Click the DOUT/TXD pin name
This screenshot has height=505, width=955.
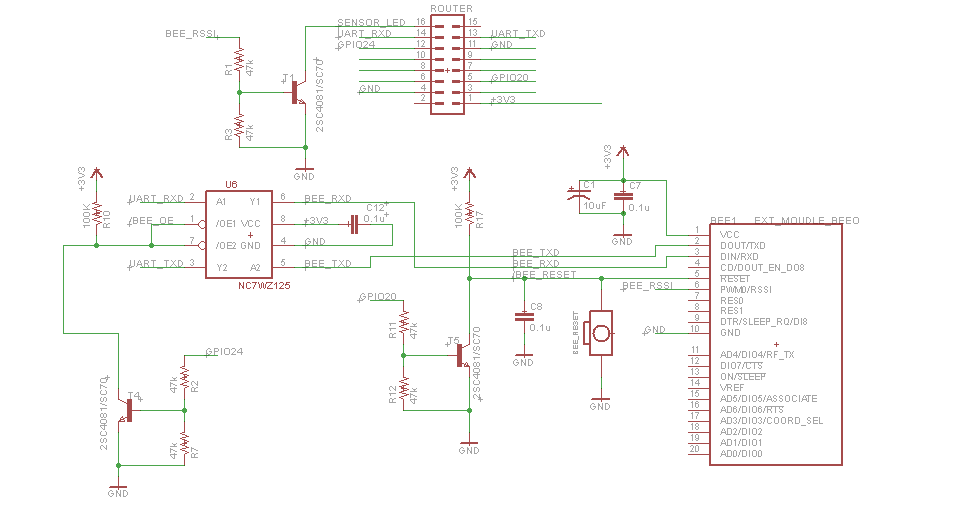(x=742, y=245)
